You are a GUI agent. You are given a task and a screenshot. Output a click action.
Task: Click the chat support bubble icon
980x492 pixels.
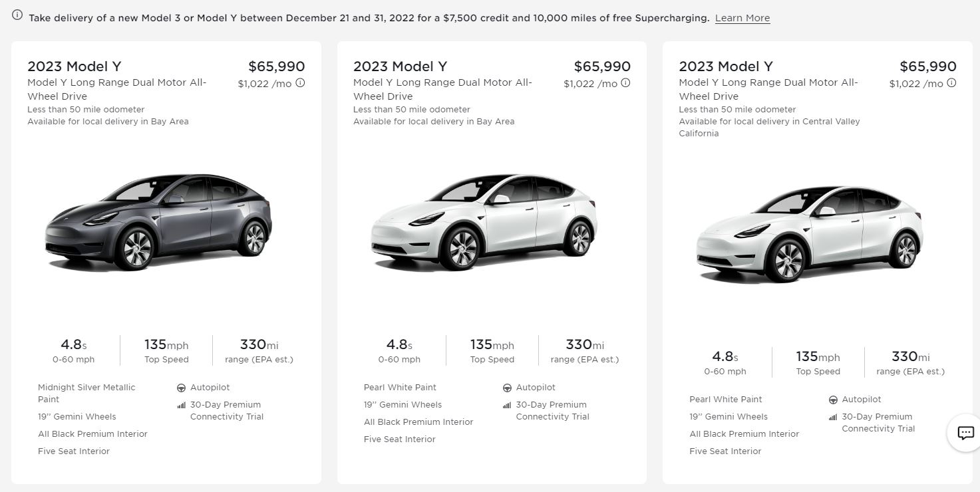[965, 433]
